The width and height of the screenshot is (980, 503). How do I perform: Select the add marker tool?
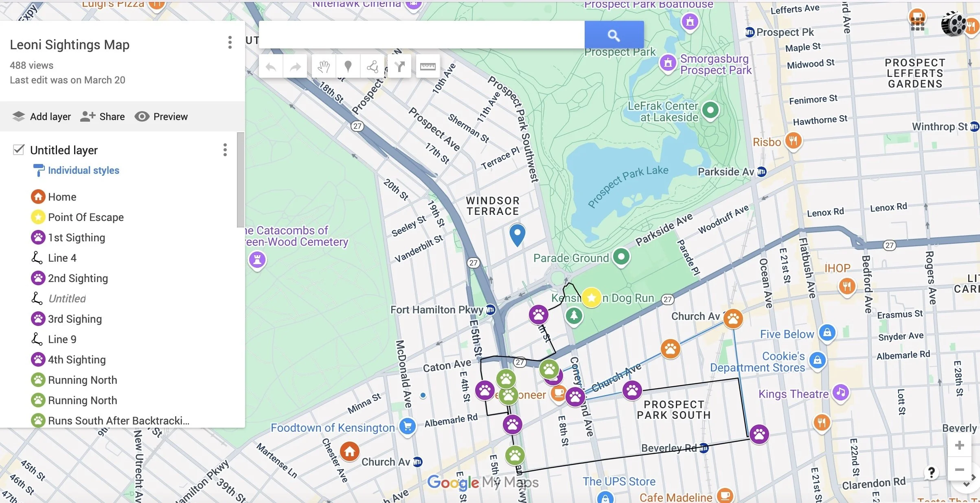(x=348, y=66)
